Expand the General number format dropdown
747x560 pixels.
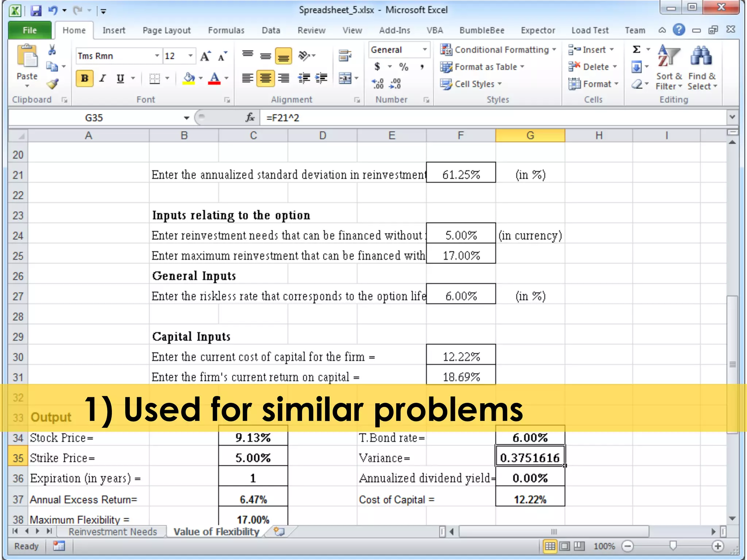coord(425,50)
